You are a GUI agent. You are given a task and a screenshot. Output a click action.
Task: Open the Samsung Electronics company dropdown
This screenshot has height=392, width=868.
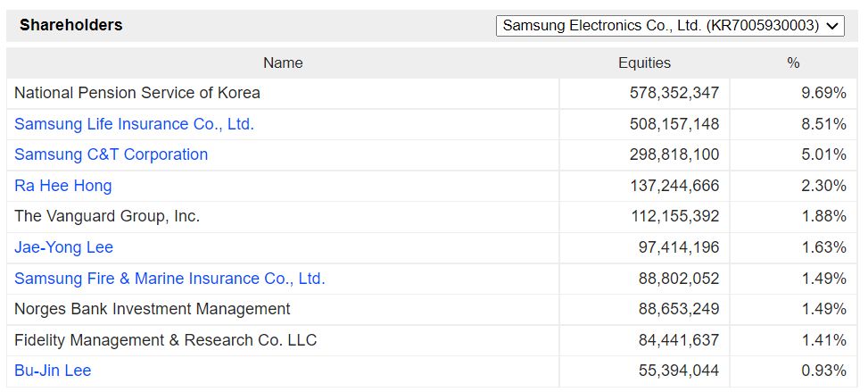point(670,26)
